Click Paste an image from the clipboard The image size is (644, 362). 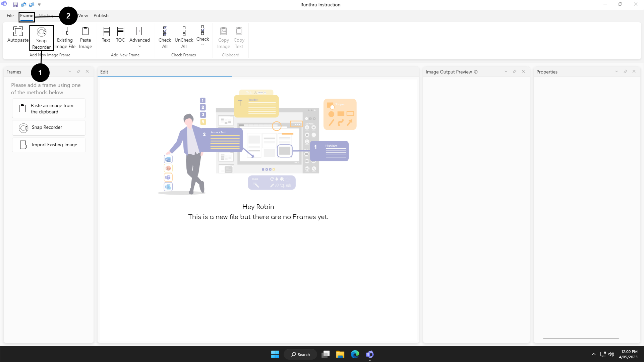[49, 108]
